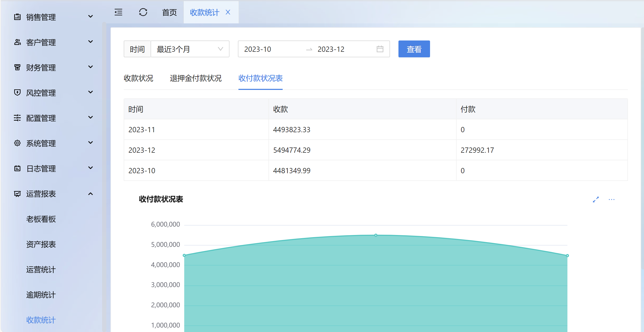This screenshot has width=644, height=332.
Task: Click the 系统管理 gear icon
Action: (17, 143)
